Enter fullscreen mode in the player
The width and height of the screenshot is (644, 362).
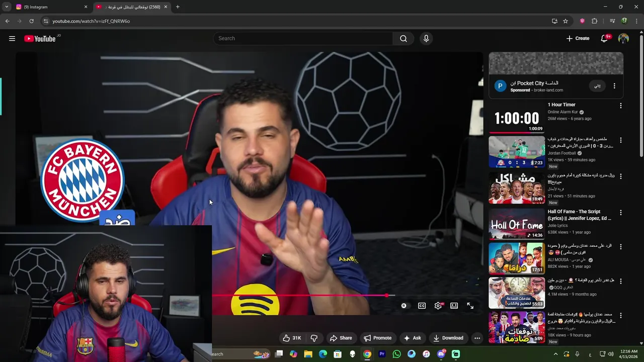point(470,306)
